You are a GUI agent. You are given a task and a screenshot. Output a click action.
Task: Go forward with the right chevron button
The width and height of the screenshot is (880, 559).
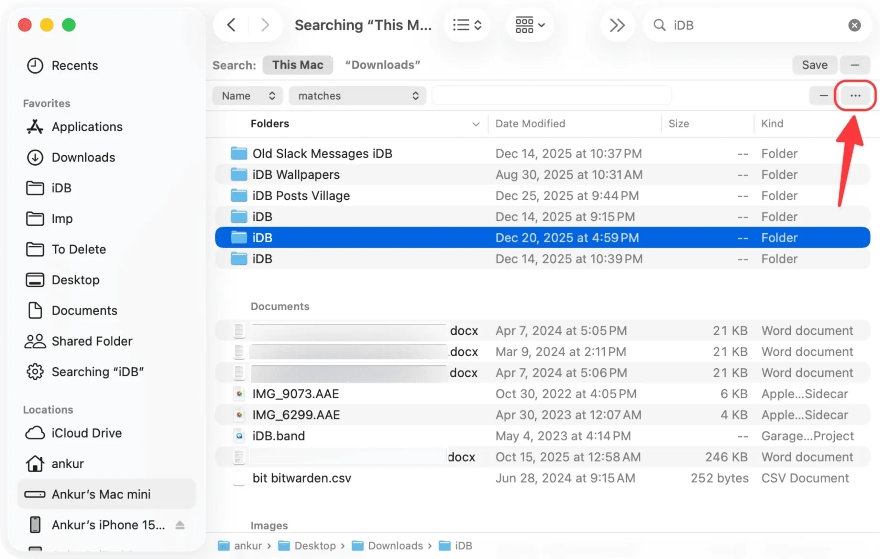[265, 25]
